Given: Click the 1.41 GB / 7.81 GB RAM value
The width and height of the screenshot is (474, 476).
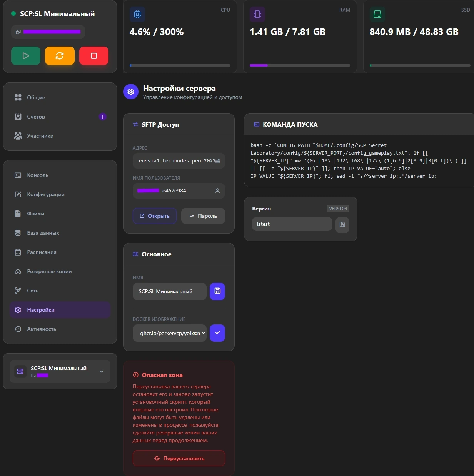Looking at the screenshot, I should (x=288, y=32).
